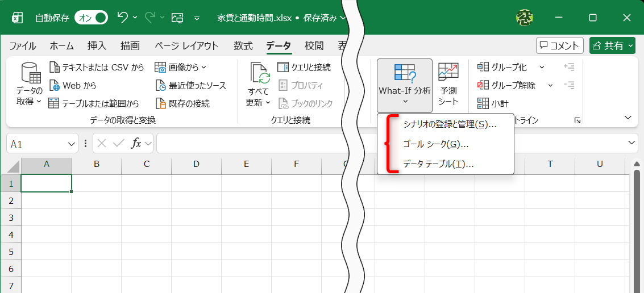Select column D header

pyautogui.click(x=196, y=164)
